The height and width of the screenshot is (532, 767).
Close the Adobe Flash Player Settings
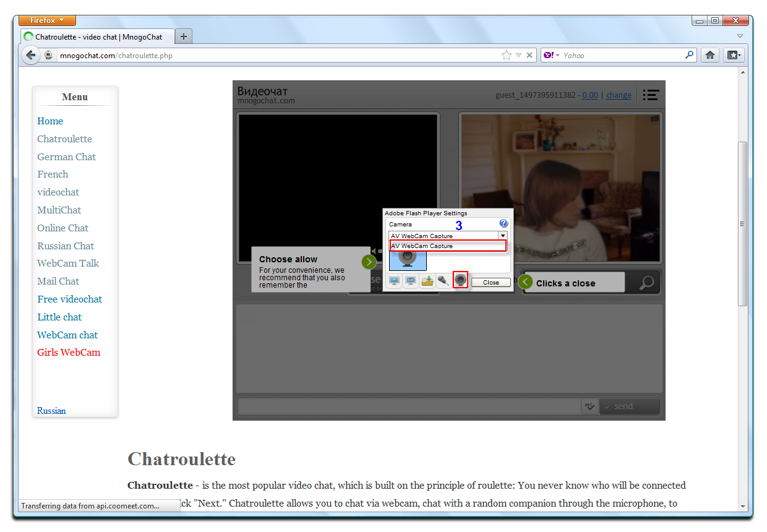(491, 282)
